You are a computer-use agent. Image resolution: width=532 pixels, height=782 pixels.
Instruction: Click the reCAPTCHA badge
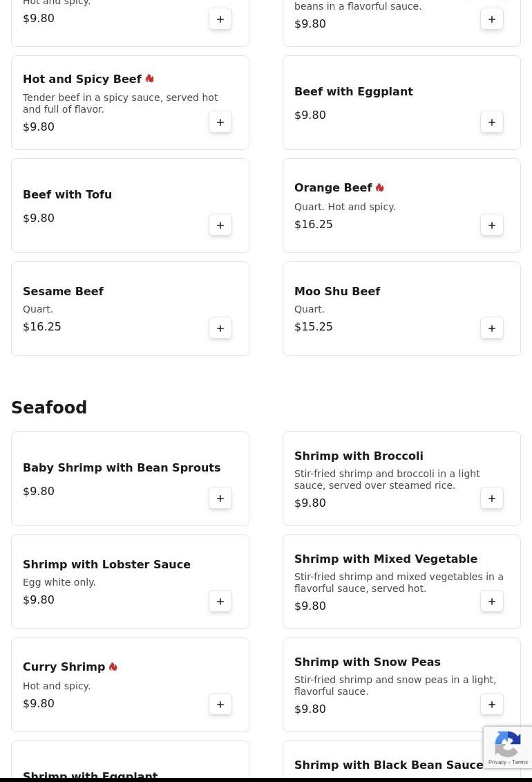tap(508, 747)
